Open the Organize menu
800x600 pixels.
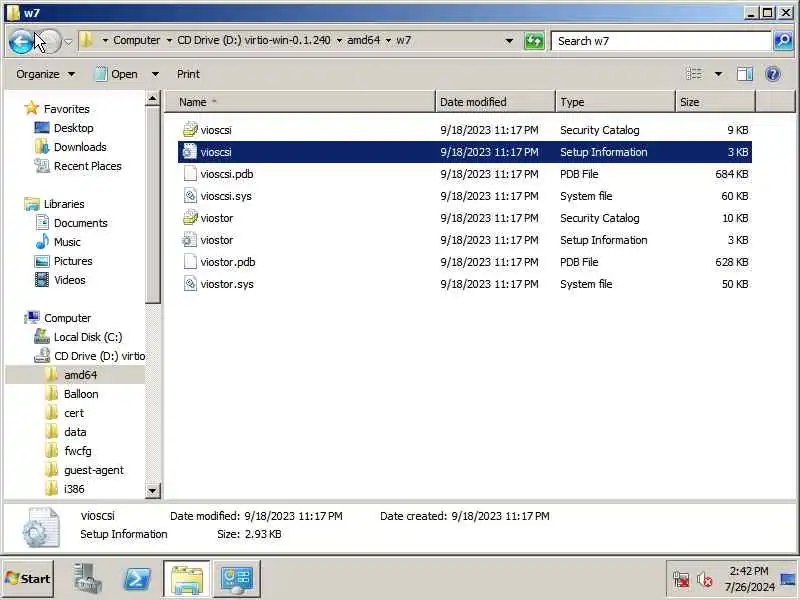pyautogui.click(x=46, y=74)
